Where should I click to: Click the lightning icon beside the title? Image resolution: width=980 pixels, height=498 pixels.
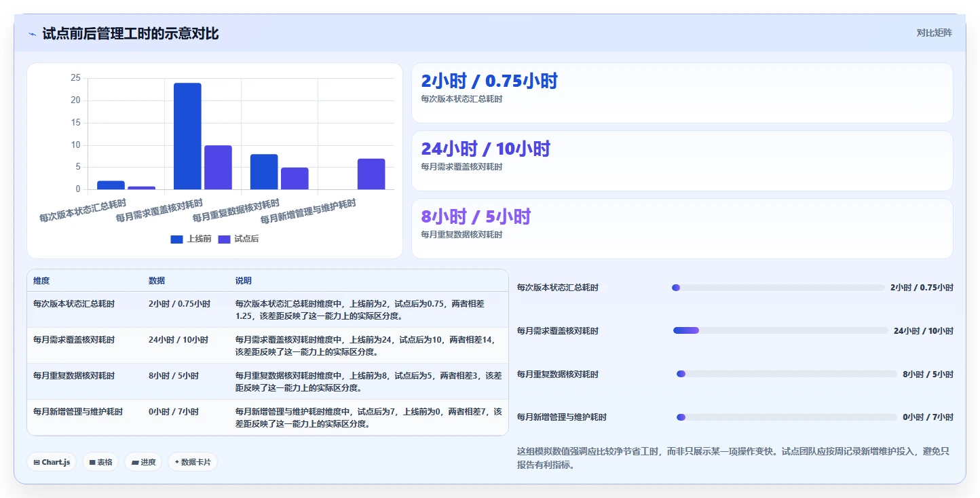tap(33, 34)
